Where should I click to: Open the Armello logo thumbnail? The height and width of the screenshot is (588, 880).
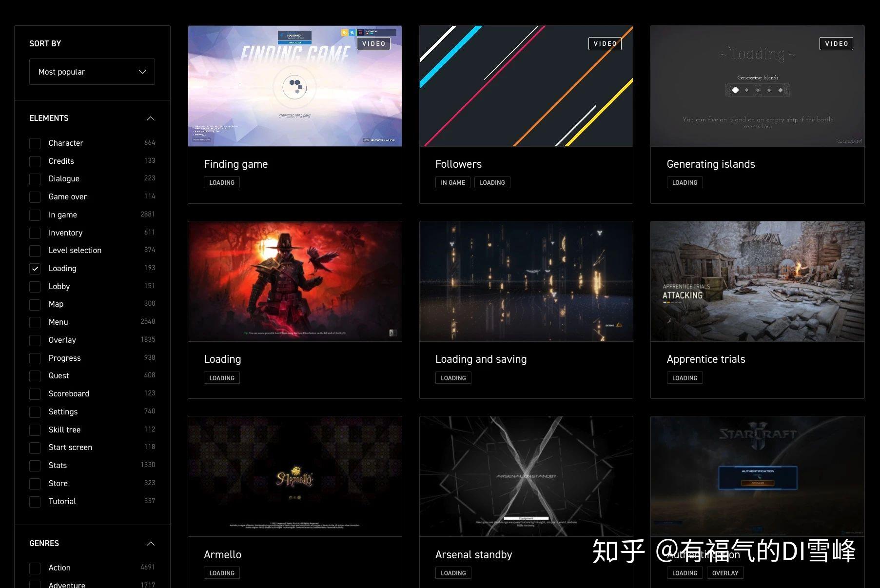coord(295,476)
